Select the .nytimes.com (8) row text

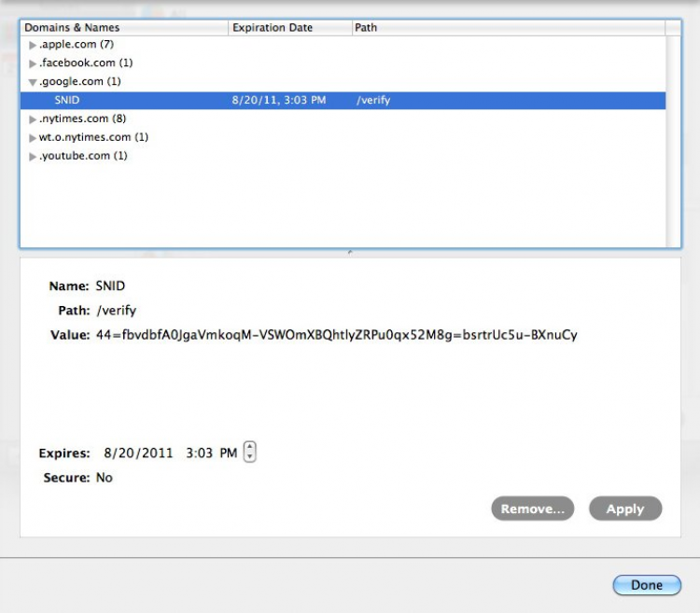[82, 118]
